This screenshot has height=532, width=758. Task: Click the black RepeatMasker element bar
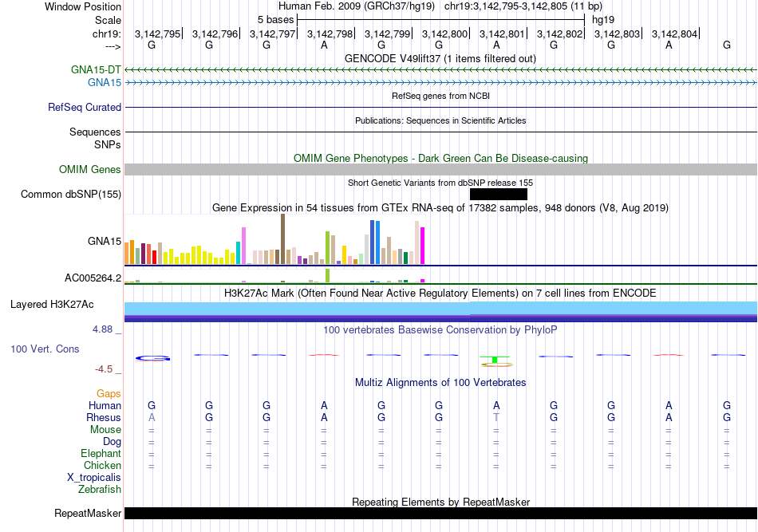pos(441,513)
